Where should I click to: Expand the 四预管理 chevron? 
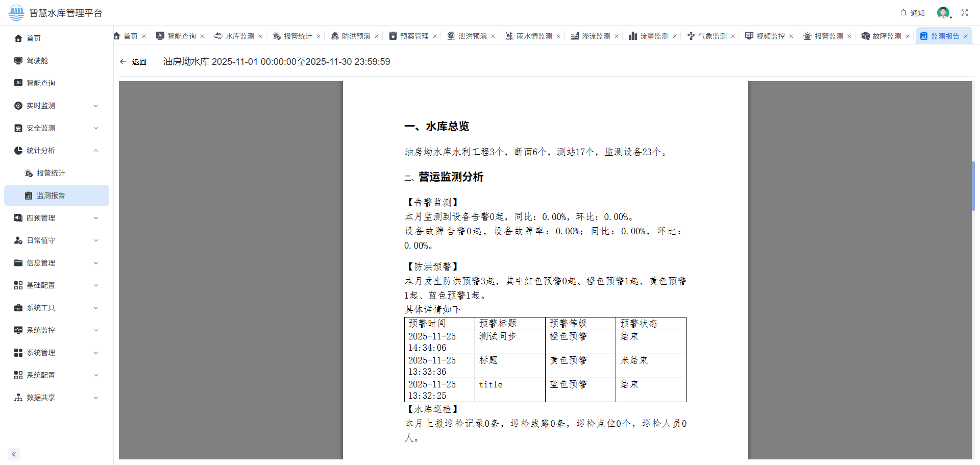click(x=96, y=218)
